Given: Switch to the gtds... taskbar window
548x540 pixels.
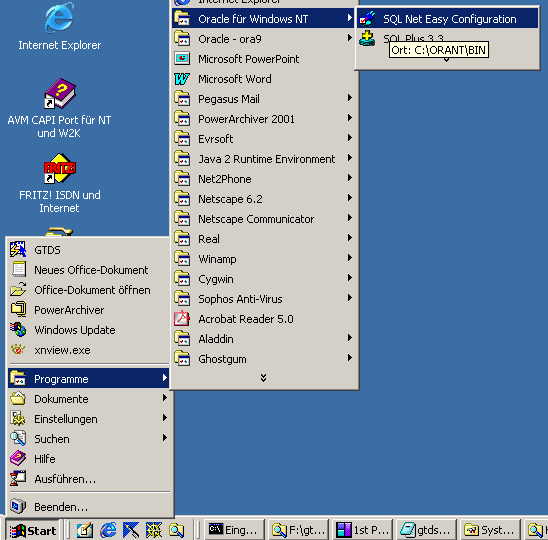Looking at the screenshot, I should pyautogui.click(x=427, y=530).
